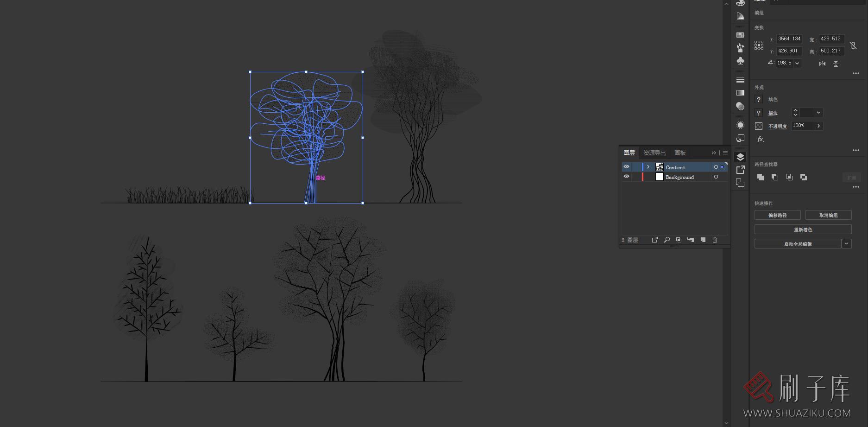Click the fill color swatch
Image resolution: width=868 pixels, height=427 pixels.
click(759, 100)
